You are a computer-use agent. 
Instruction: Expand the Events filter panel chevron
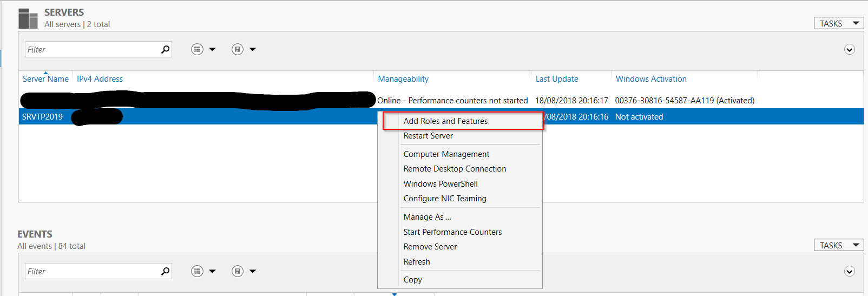(x=850, y=272)
